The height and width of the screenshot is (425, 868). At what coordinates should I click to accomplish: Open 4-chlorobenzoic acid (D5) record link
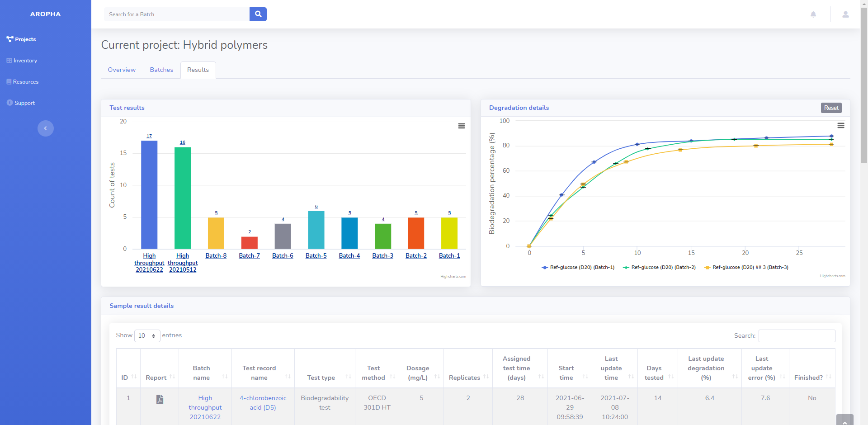(263, 402)
